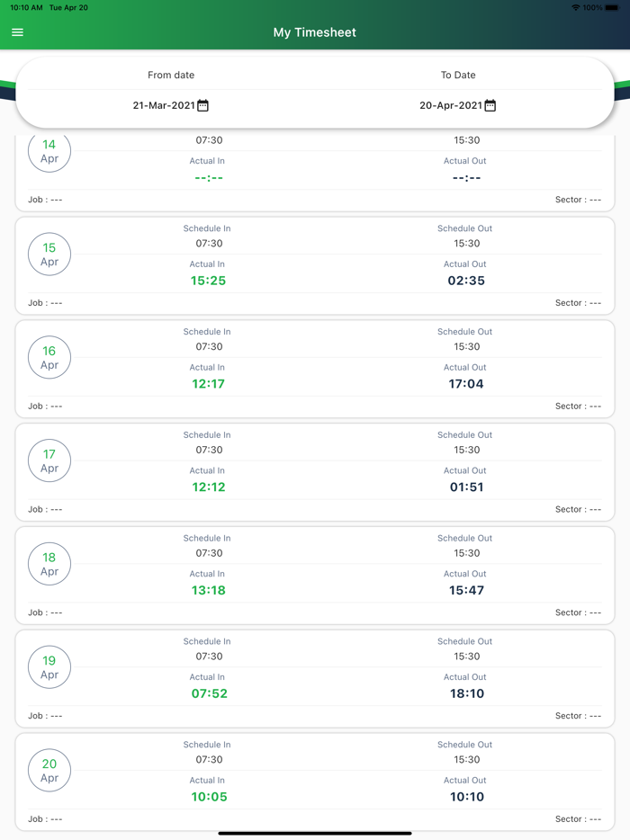Tap the Actual Out time 17:04

pyautogui.click(x=466, y=384)
